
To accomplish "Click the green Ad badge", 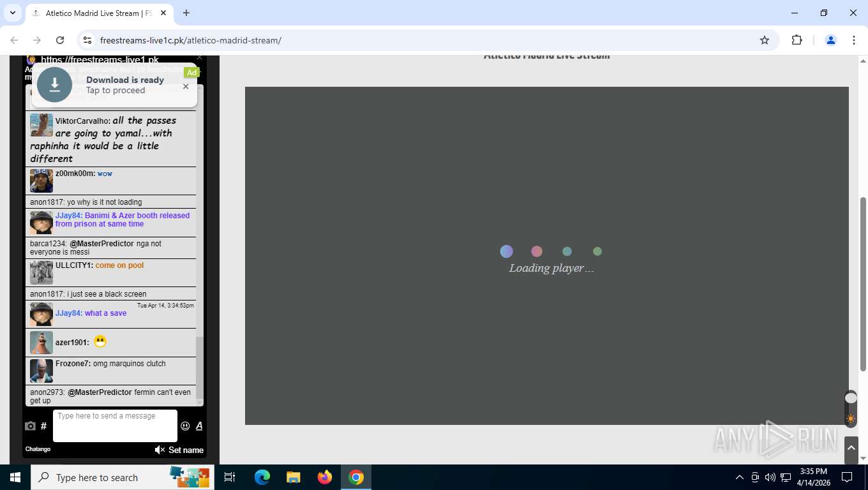I will (x=191, y=73).
